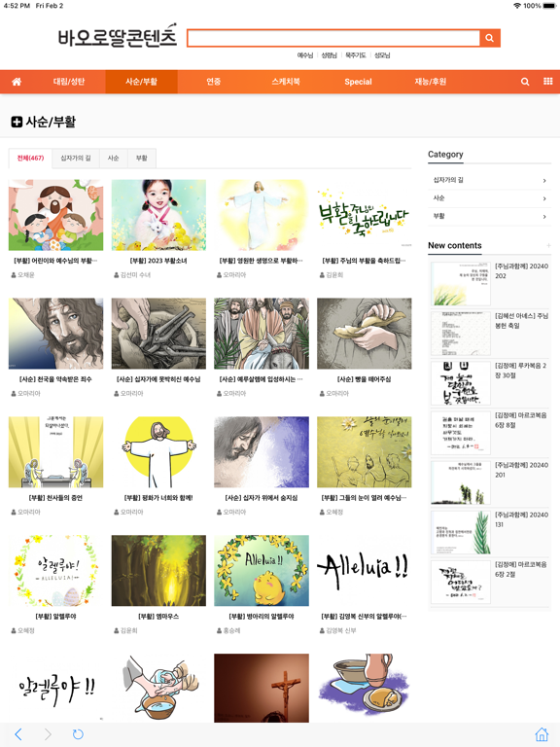This screenshot has width=560, height=747.
Task: Click the 성령님 keyword link
Action: point(329,55)
